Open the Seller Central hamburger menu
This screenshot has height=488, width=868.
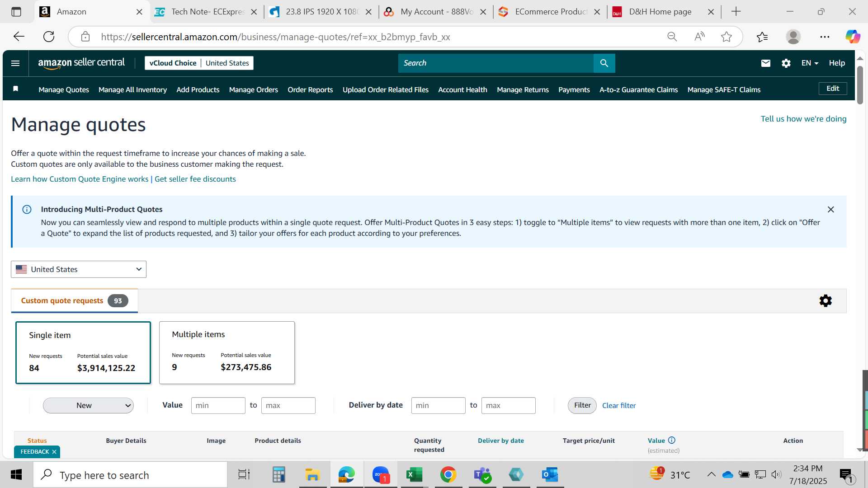(15, 63)
